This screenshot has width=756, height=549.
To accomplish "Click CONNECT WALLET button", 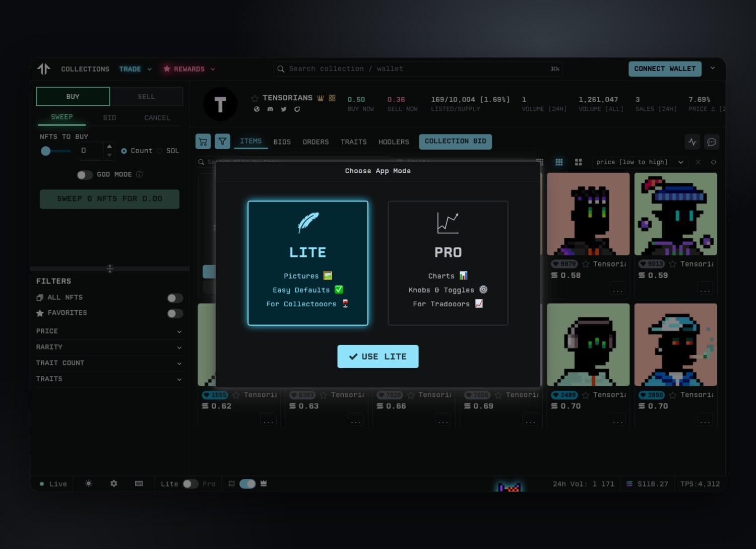I will tap(665, 68).
